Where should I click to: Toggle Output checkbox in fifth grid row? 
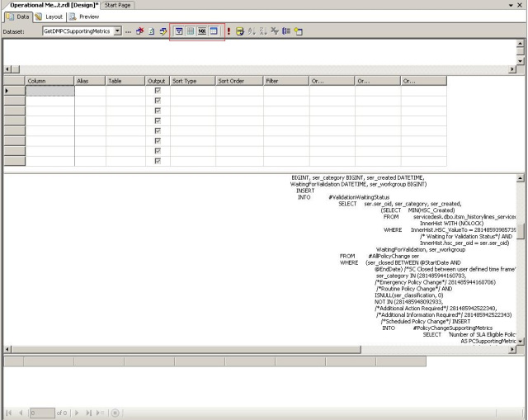pyautogui.click(x=158, y=130)
